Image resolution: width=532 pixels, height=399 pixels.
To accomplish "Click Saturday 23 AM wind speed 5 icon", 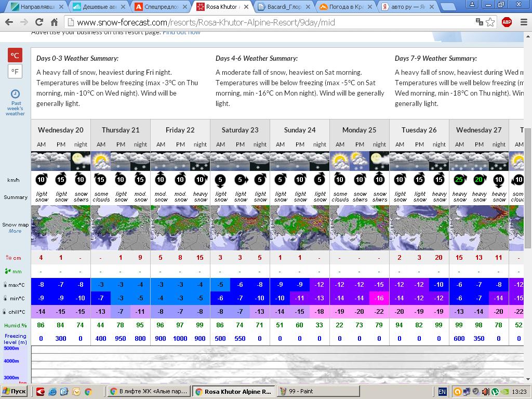I will pos(220,180).
